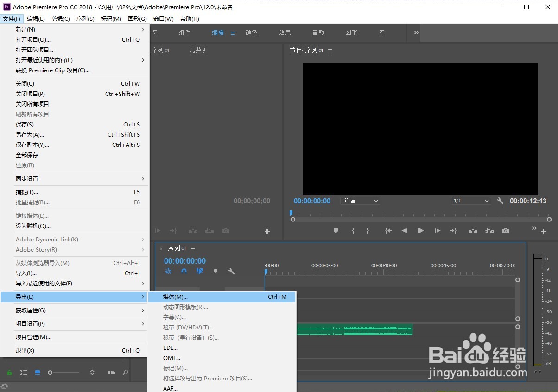
Task: Click the Go to In point icon
Action: (x=388, y=231)
